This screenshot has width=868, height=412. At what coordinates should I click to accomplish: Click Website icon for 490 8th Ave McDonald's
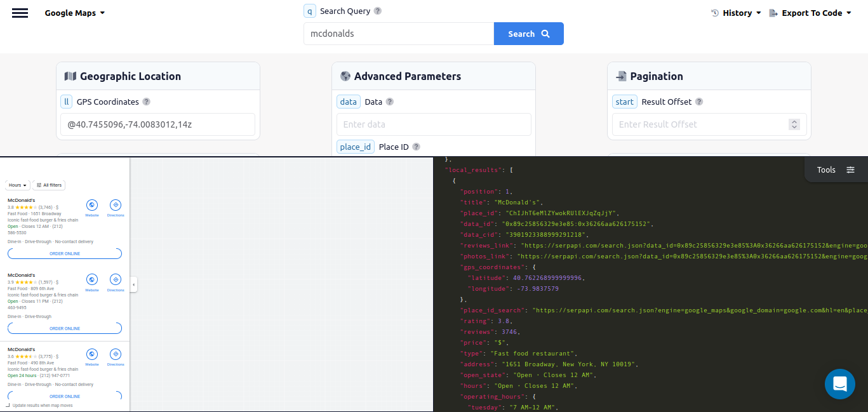[x=92, y=354]
